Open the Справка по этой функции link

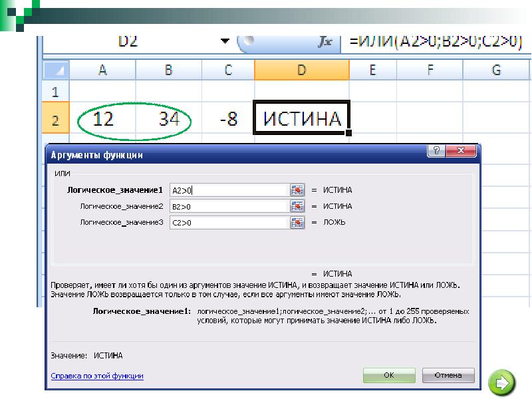pyautogui.click(x=97, y=376)
